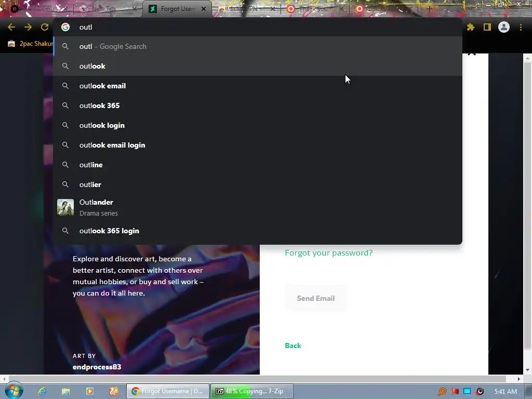Select the 'outline' suggestion

pyautogui.click(x=258, y=165)
